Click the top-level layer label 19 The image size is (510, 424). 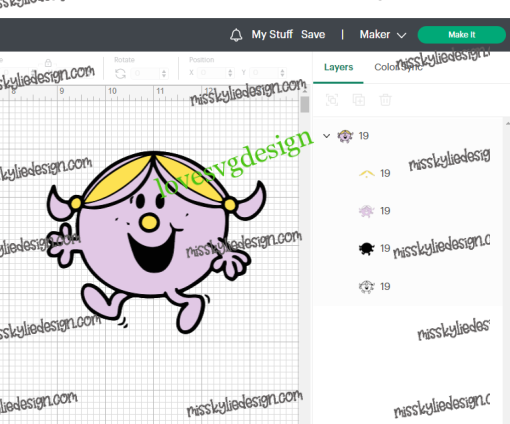coord(364,136)
